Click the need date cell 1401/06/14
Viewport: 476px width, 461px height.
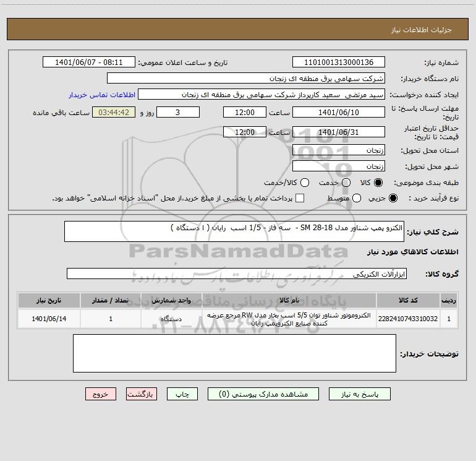(x=49, y=319)
